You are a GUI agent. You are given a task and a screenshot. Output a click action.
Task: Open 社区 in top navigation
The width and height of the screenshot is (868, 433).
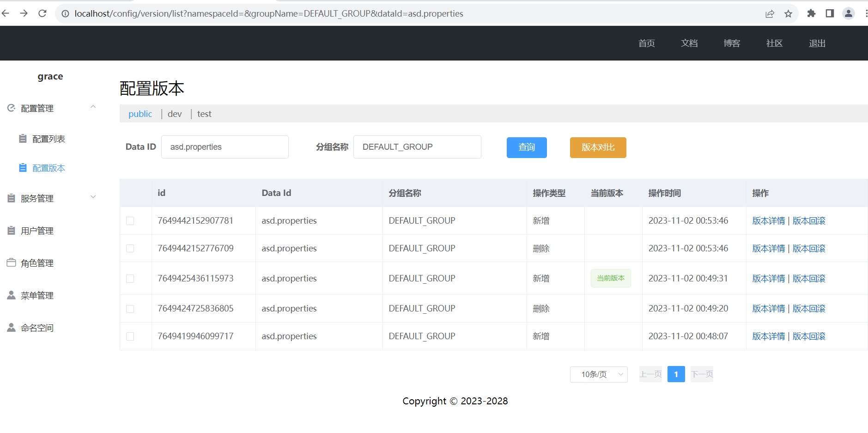(x=774, y=43)
